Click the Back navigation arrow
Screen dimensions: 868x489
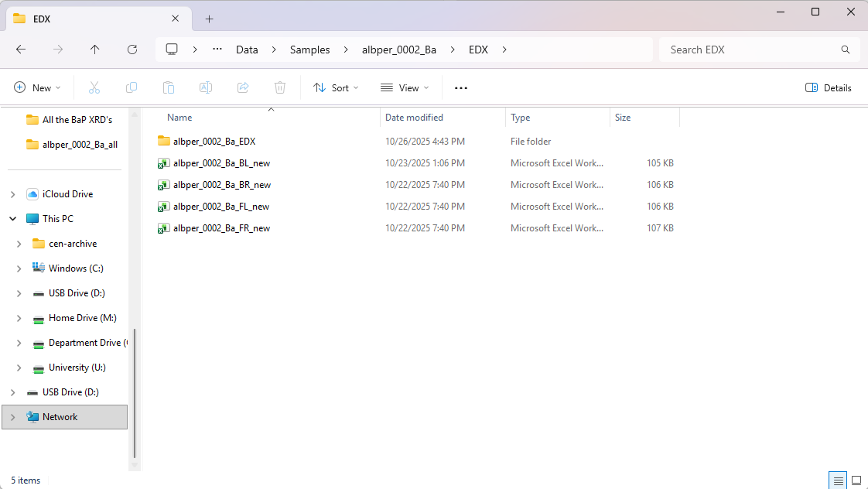[x=21, y=49]
